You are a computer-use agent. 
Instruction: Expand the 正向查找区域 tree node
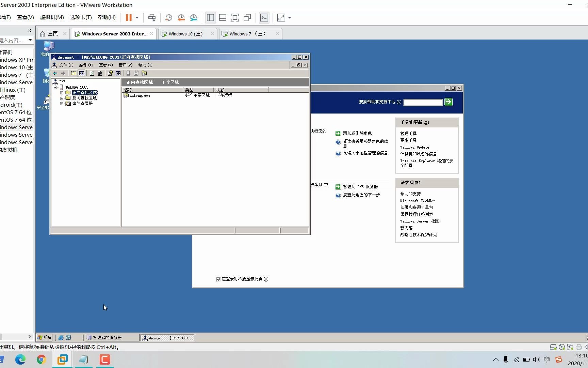(x=62, y=93)
